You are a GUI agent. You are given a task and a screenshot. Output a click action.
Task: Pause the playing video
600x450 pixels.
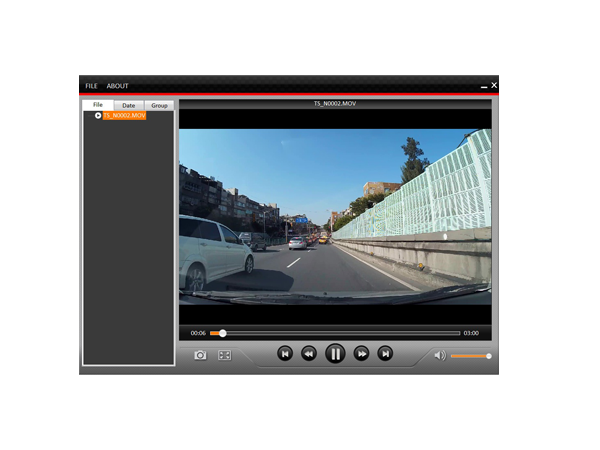click(x=335, y=354)
